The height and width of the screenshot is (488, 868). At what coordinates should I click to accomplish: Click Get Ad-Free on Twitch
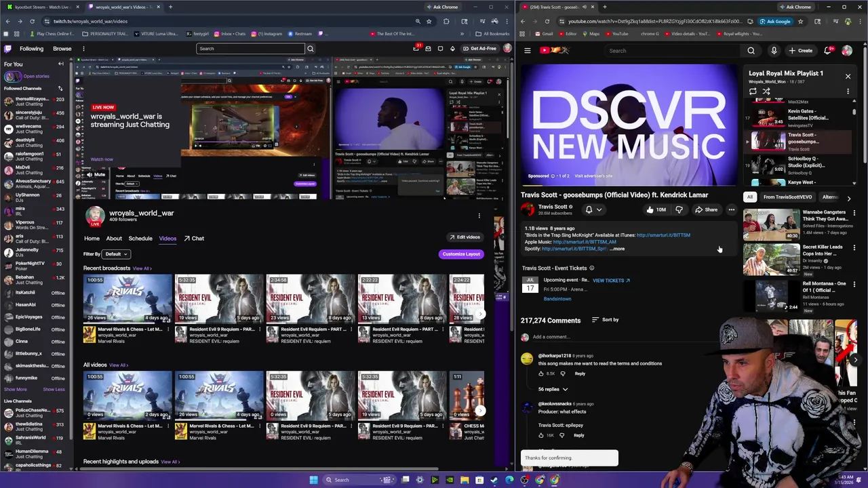[x=479, y=49]
